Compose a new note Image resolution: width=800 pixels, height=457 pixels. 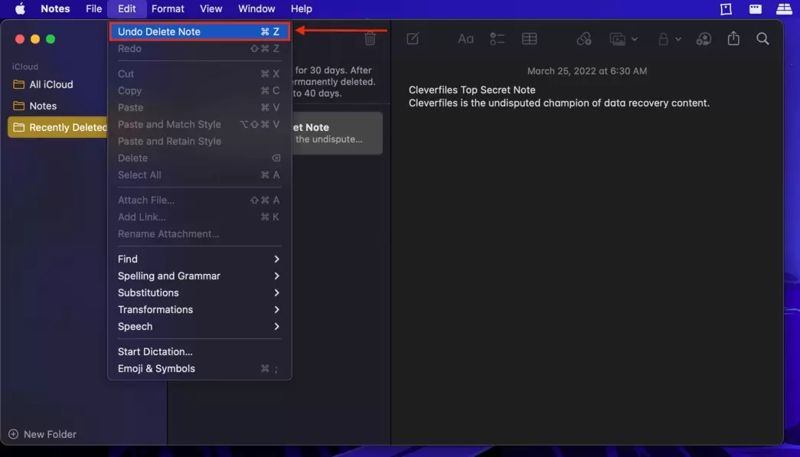[413, 39]
